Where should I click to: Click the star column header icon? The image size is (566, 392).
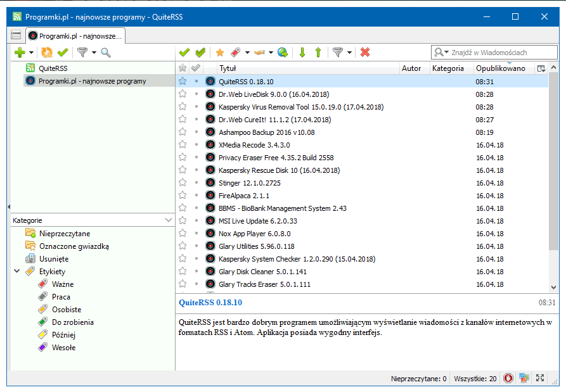pos(183,68)
